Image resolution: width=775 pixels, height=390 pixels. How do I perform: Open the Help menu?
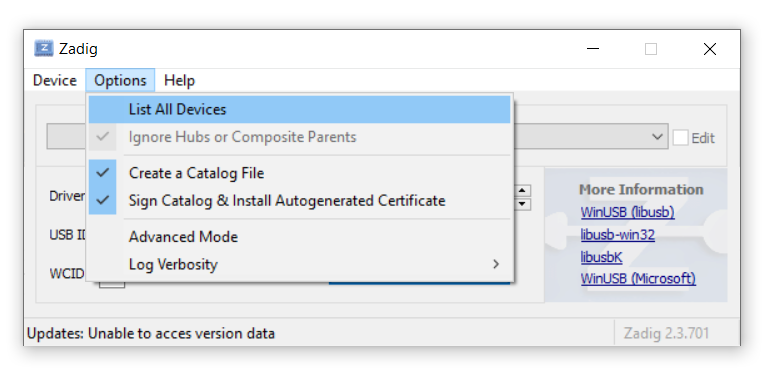(x=179, y=80)
